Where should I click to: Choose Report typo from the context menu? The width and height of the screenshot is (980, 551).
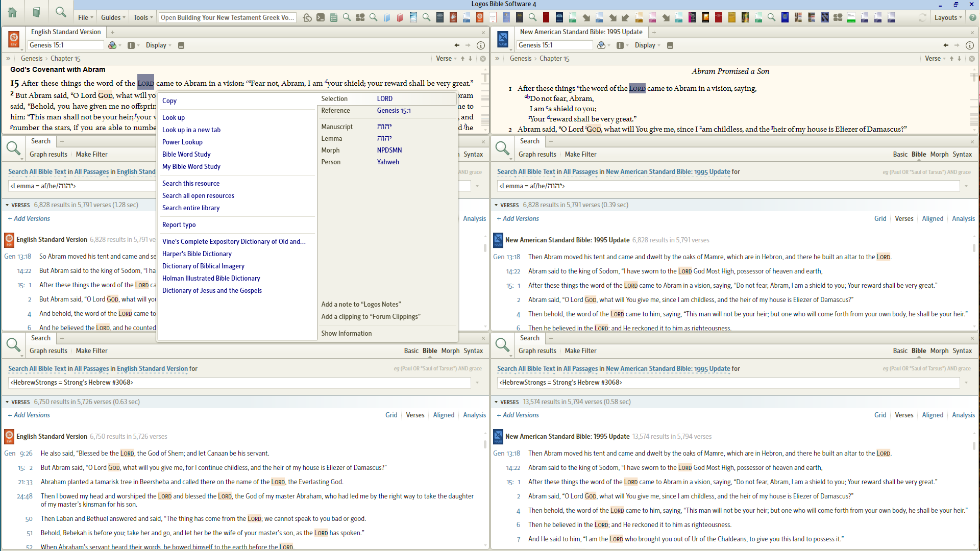[x=179, y=225]
